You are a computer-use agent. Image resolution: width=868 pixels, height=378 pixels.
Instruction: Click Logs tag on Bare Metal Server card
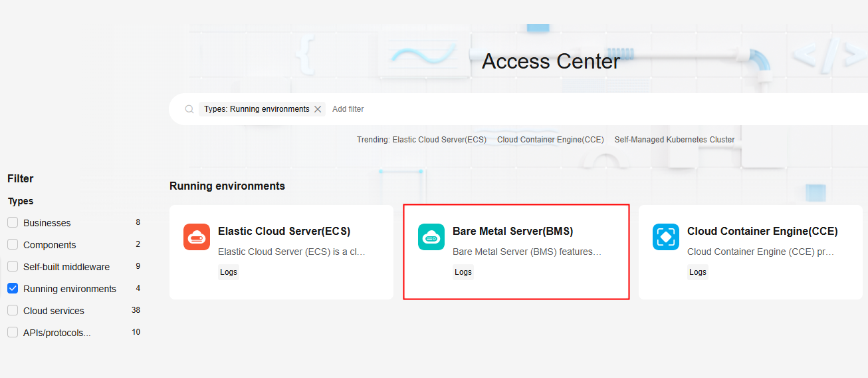[463, 272]
